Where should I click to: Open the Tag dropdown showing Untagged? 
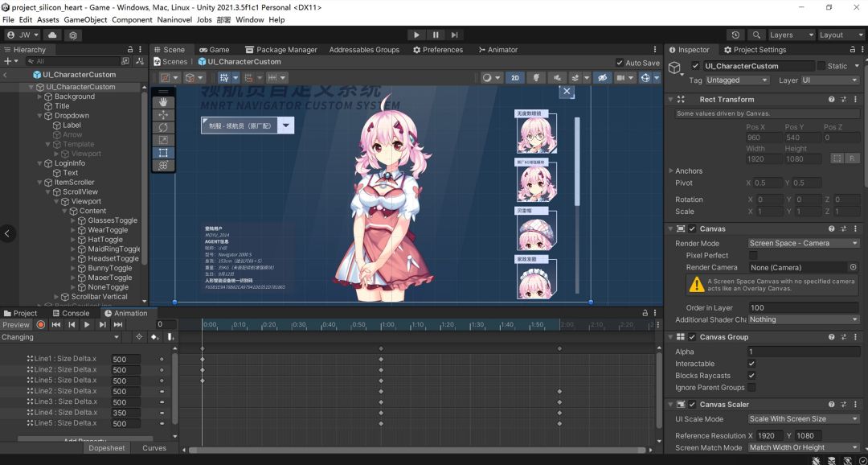(x=737, y=80)
